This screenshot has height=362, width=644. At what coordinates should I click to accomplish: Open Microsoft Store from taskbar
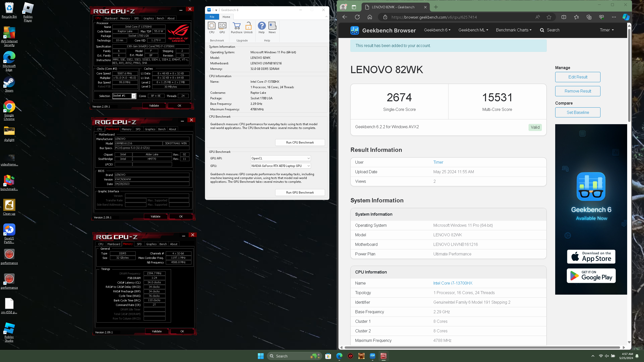tap(328, 356)
